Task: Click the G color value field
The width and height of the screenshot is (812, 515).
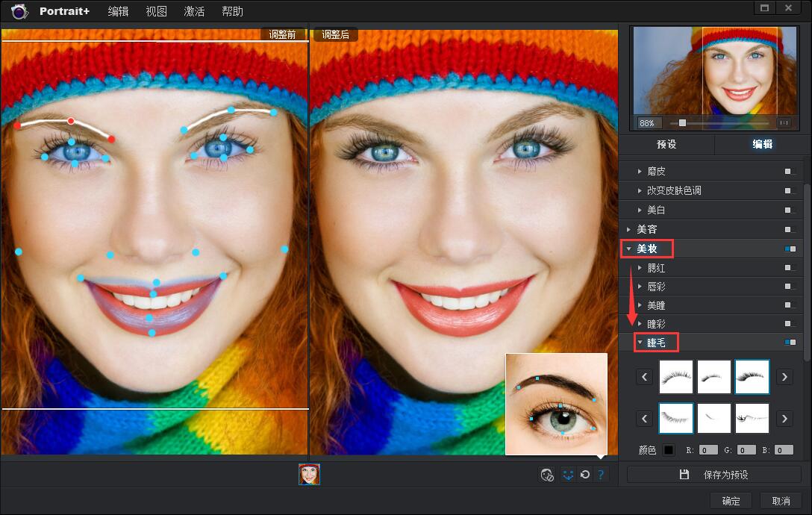Action: click(746, 450)
